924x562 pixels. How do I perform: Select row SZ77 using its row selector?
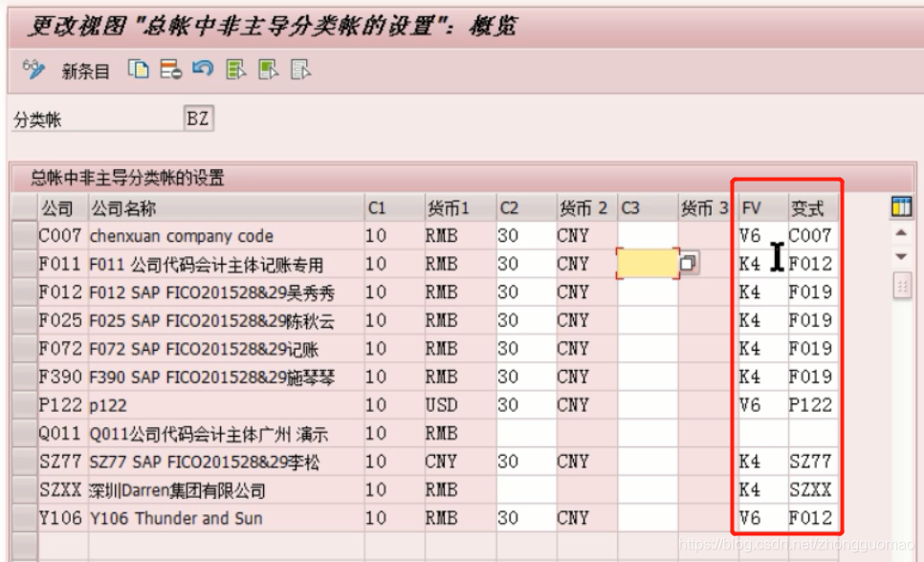[x=25, y=462]
